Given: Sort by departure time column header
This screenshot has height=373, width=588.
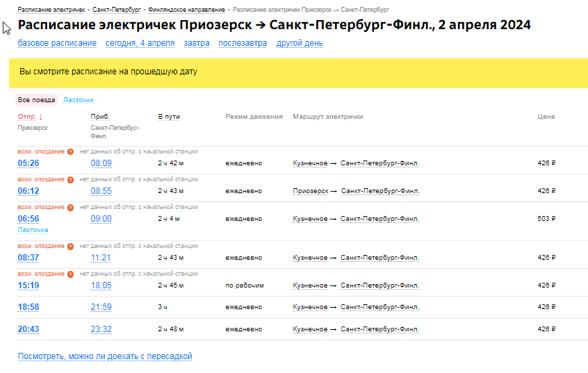Looking at the screenshot, I should (x=30, y=117).
